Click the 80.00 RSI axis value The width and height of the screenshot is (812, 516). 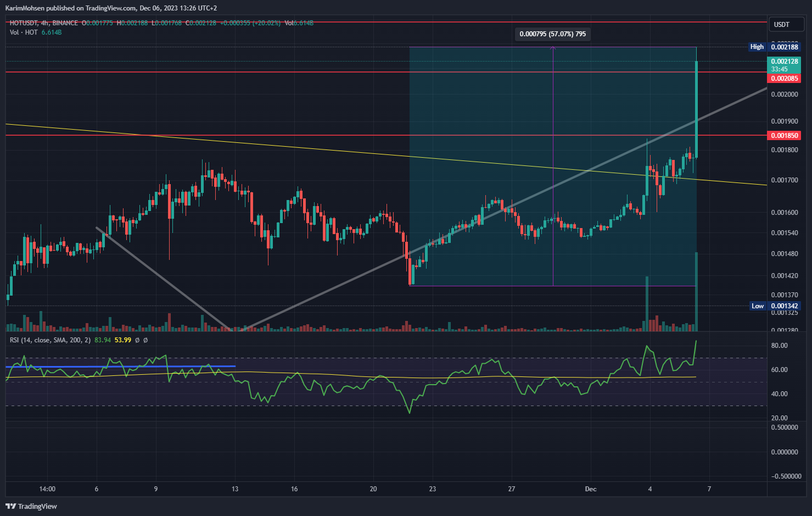point(780,346)
